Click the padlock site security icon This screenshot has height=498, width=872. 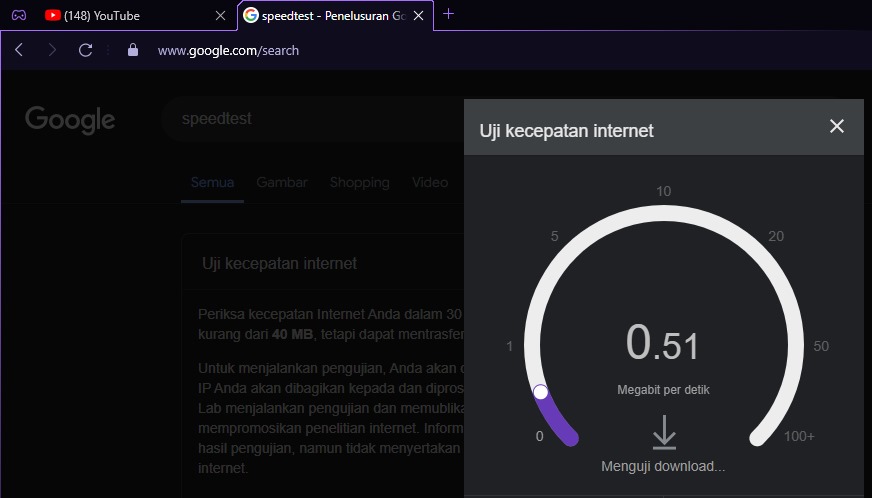(133, 50)
